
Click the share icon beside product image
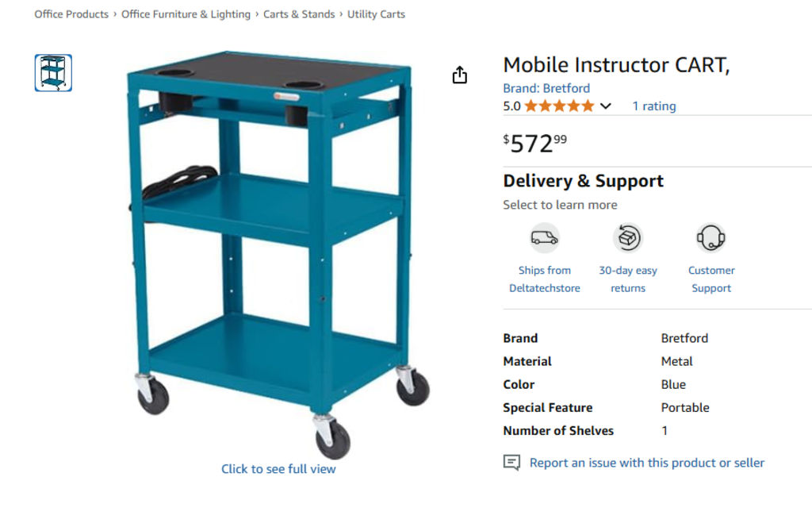pos(460,75)
